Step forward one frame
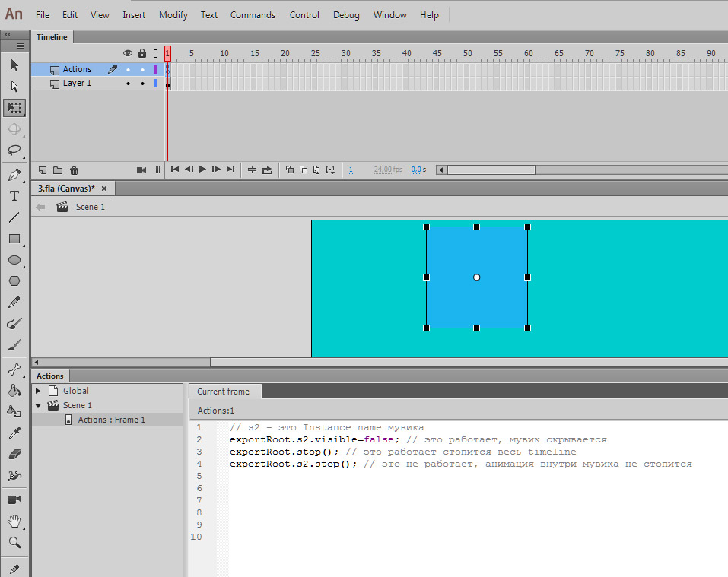 (216, 170)
